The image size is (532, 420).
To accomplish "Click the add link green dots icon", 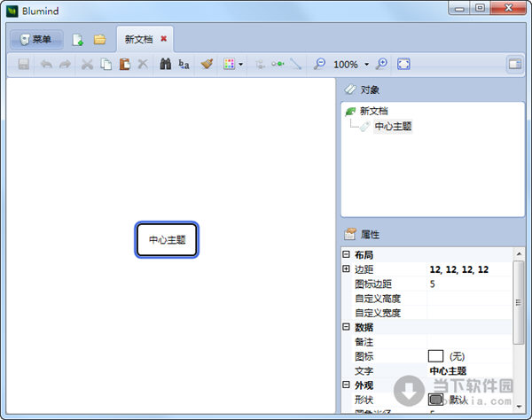I will 278,64.
